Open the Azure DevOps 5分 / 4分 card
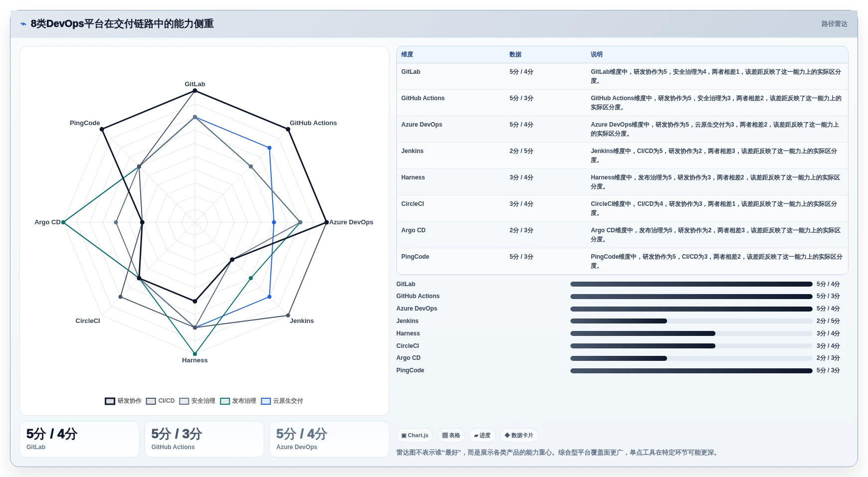 329,439
